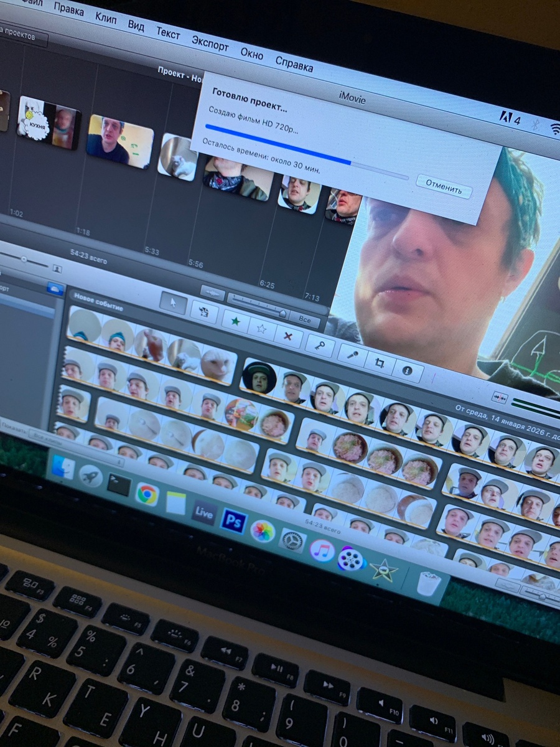
Task: Click the 1:18 timestamp in project timeline
Action: 83,232
